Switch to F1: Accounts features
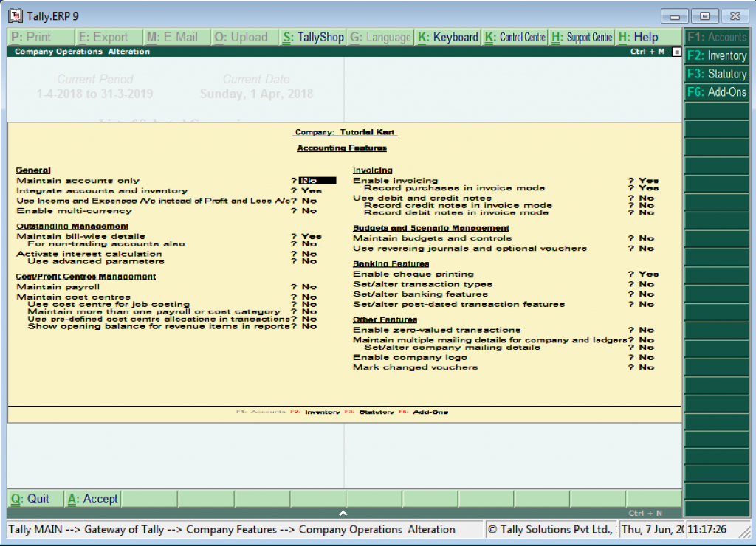 (x=718, y=36)
